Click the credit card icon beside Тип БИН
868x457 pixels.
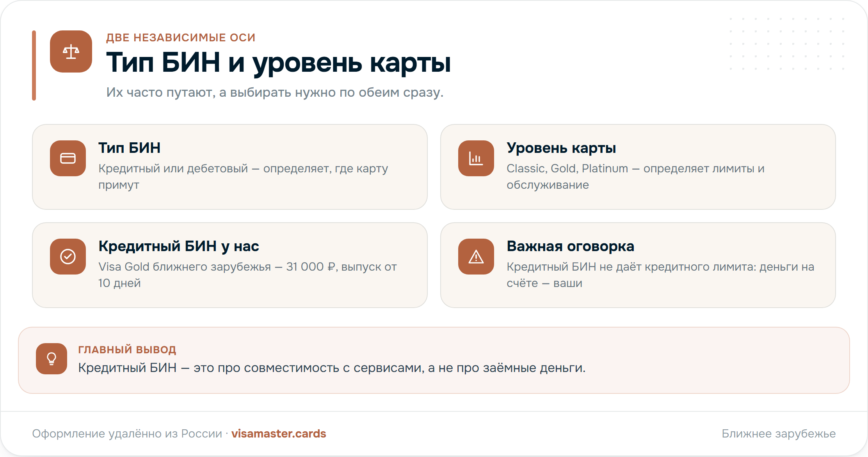click(x=68, y=158)
